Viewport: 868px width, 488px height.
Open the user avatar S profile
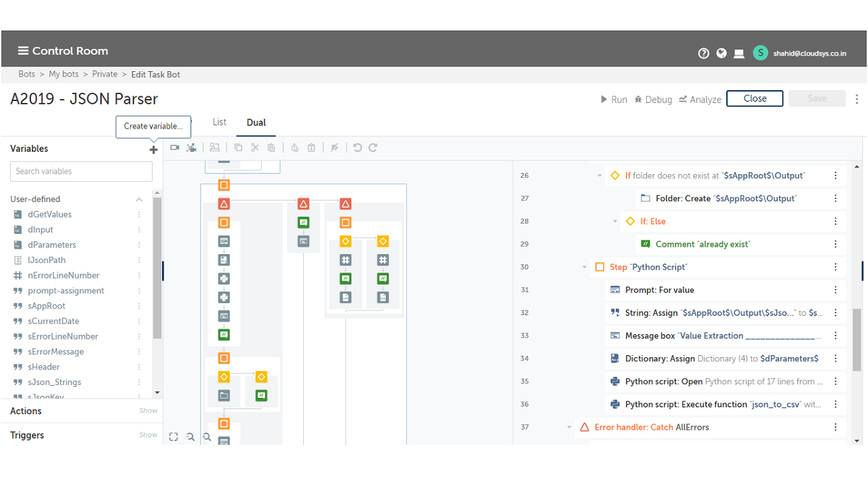coord(761,53)
